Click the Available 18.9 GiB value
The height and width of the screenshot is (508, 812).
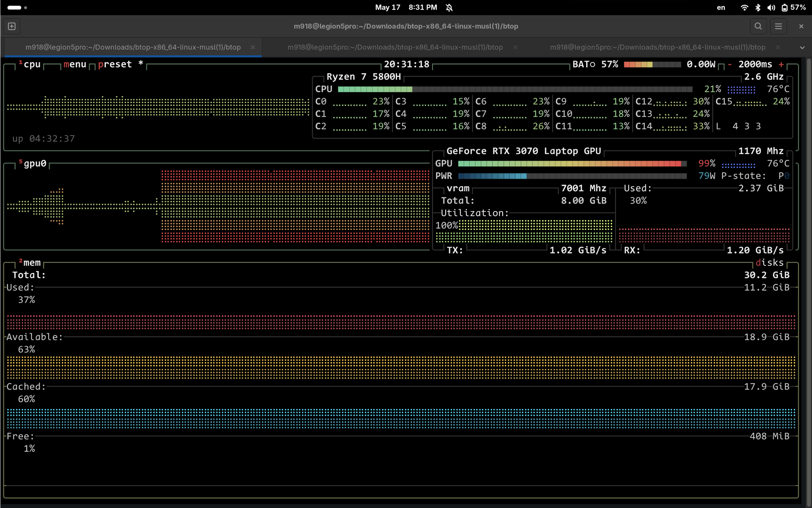click(x=767, y=337)
